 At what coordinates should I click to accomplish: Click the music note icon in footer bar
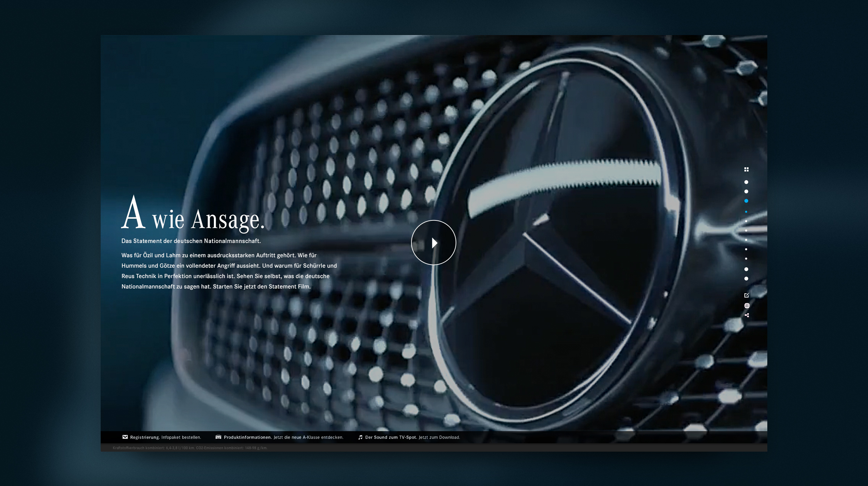point(360,437)
